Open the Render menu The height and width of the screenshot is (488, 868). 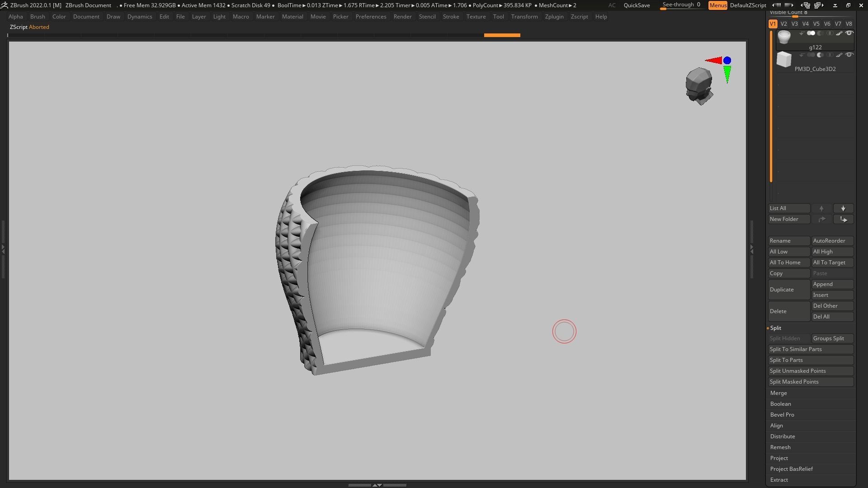tap(402, 17)
